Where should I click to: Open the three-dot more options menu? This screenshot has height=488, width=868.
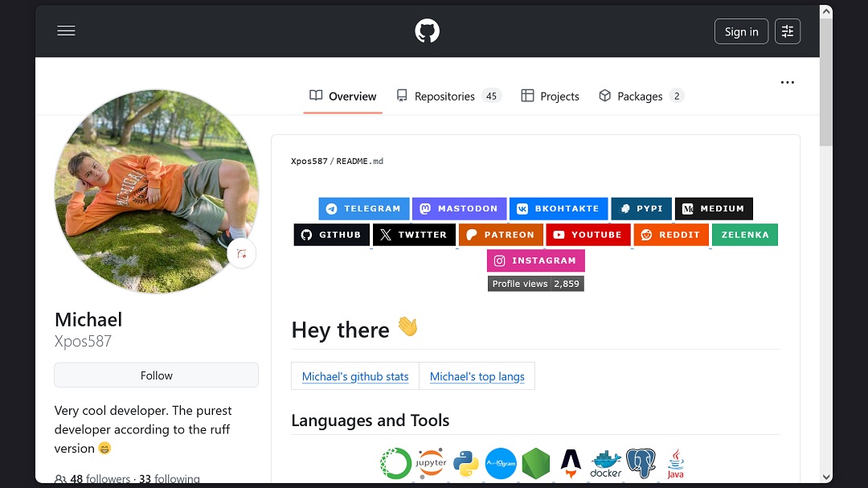click(x=787, y=83)
